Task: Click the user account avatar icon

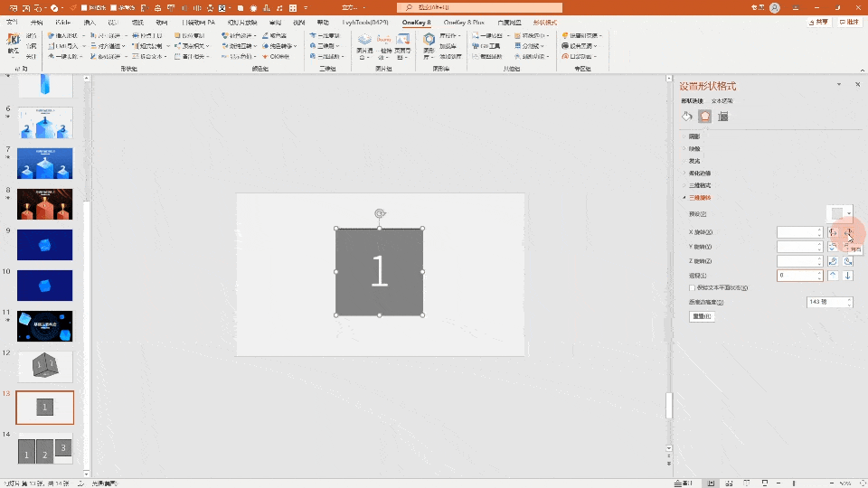Action: 775,8
